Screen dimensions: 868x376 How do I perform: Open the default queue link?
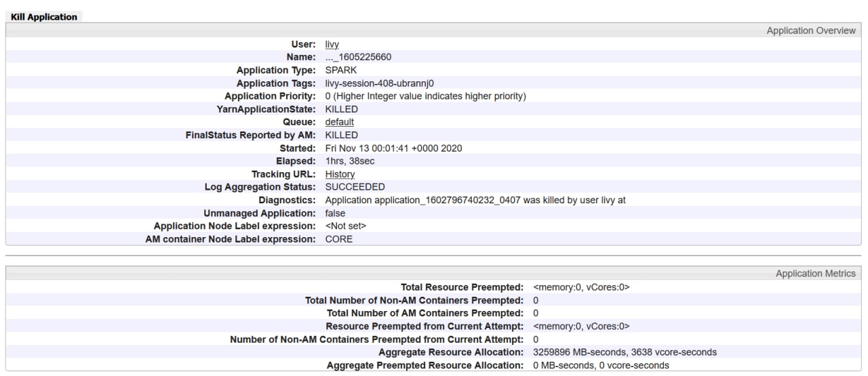point(339,122)
